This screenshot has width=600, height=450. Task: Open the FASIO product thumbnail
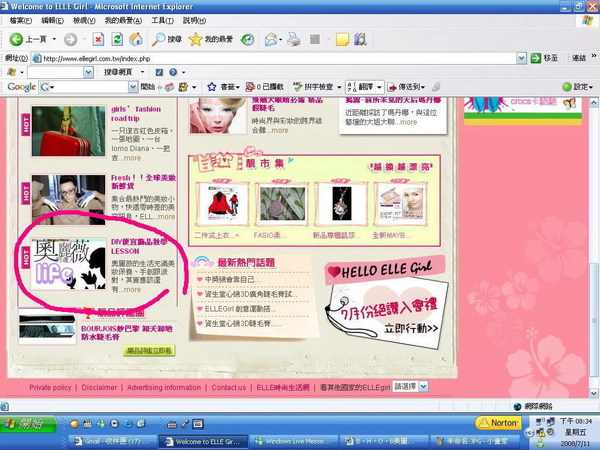(282, 204)
